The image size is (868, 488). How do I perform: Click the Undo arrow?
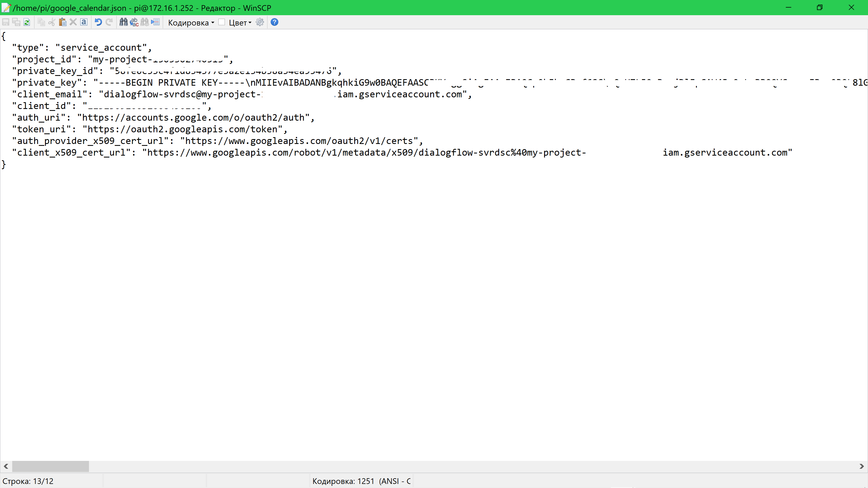tap(98, 22)
